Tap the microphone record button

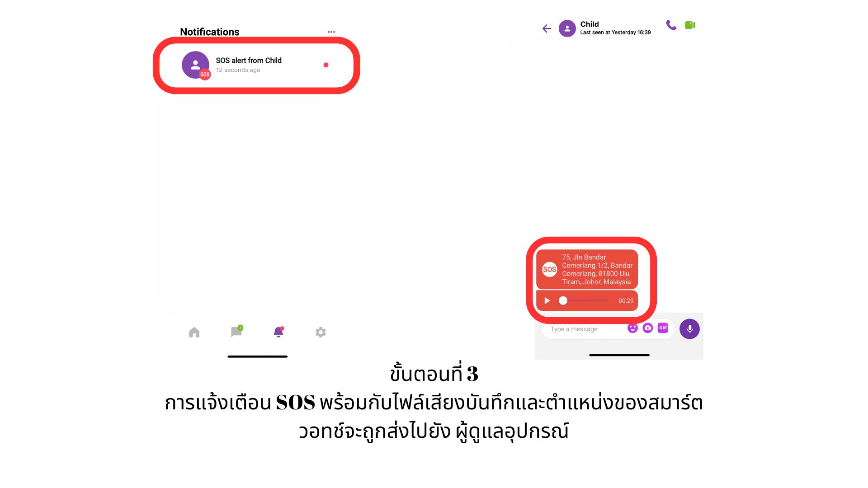coord(689,329)
